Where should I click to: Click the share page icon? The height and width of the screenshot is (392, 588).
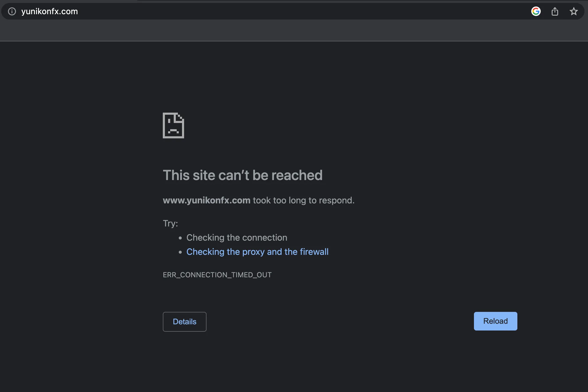[x=555, y=11]
